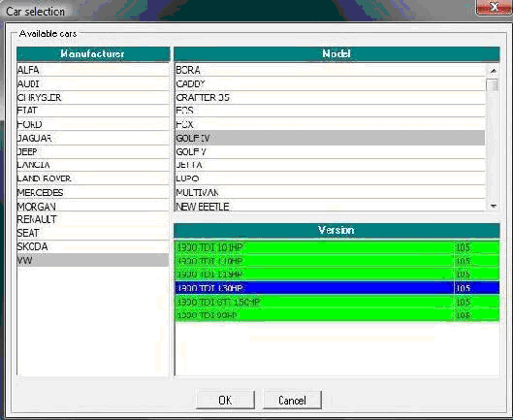Click the 105 value in the 101HP row
The width and height of the screenshot is (513, 420).
coord(463,247)
